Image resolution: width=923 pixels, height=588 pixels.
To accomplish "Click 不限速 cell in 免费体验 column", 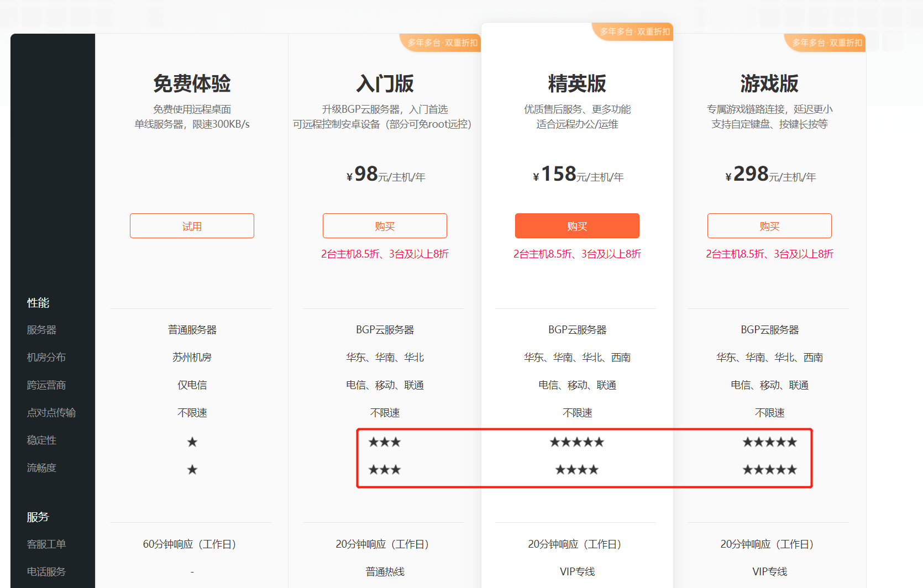I will 192,413.
